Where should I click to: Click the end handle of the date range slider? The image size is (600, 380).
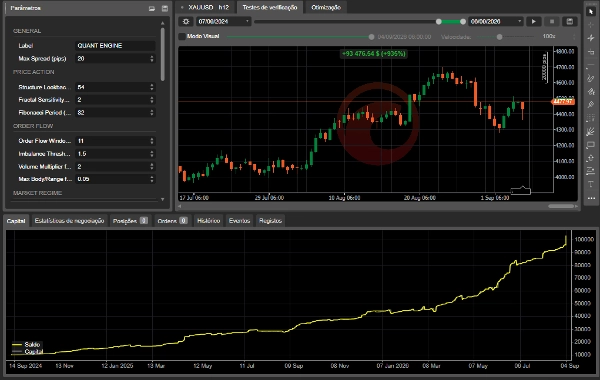point(463,22)
